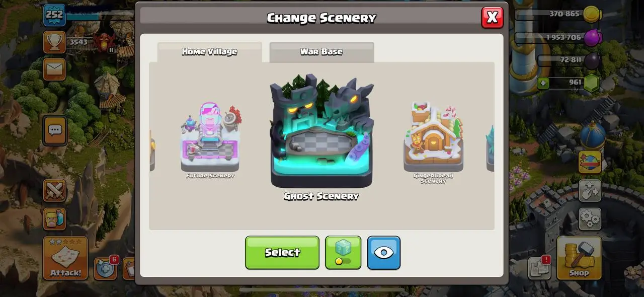This screenshot has height=297, width=644.
Task: Open settings gear icon
Action: click(590, 217)
